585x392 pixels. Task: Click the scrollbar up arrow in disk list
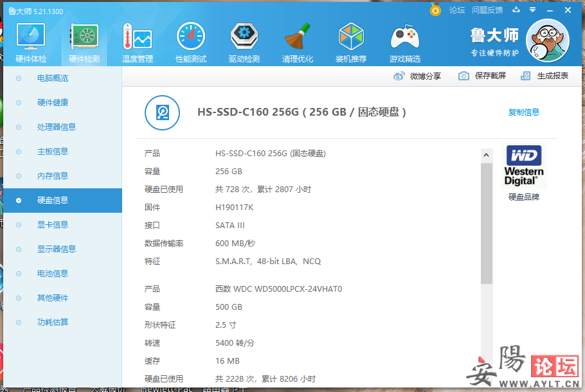(486, 155)
